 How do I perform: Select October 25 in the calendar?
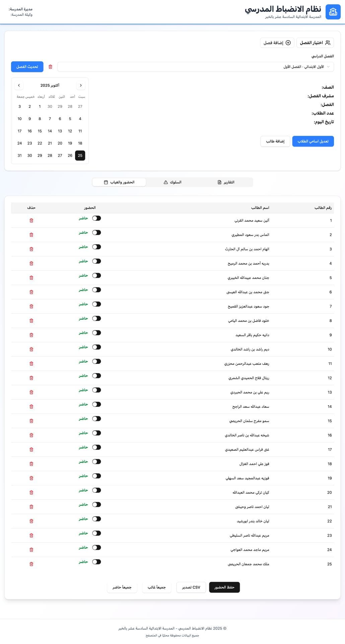pyautogui.click(x=80, y=155)
